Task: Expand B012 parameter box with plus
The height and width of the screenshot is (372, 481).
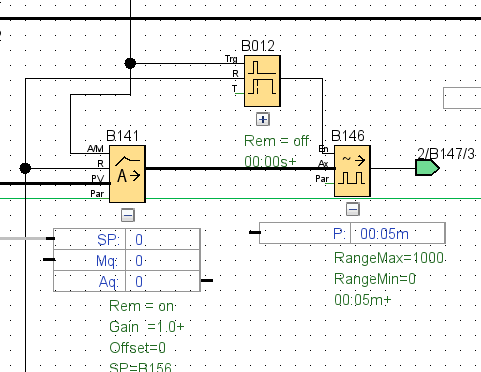Action: tap(263, 119)
